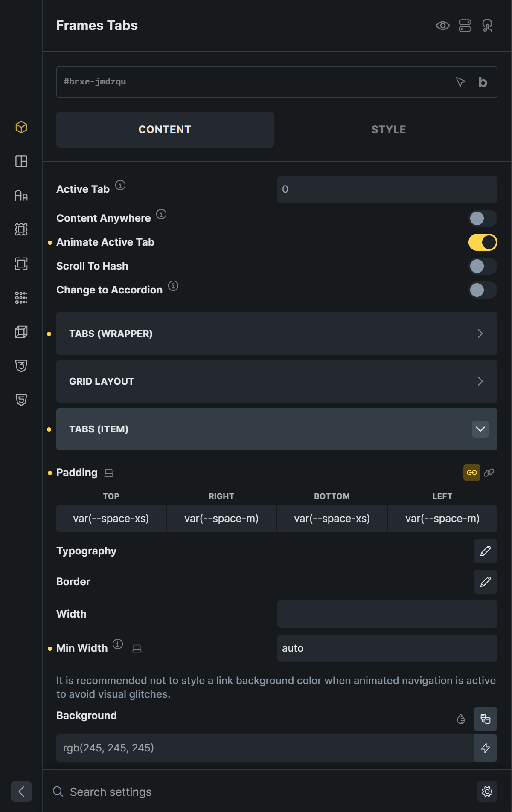
Task: Open the dotted grid sidebar icon
Action: coord(21,298)
